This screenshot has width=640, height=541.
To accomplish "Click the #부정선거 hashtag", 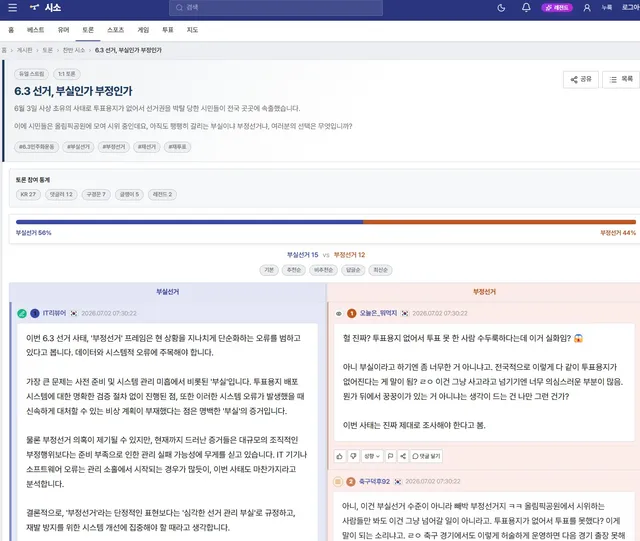I will [114, 147].
